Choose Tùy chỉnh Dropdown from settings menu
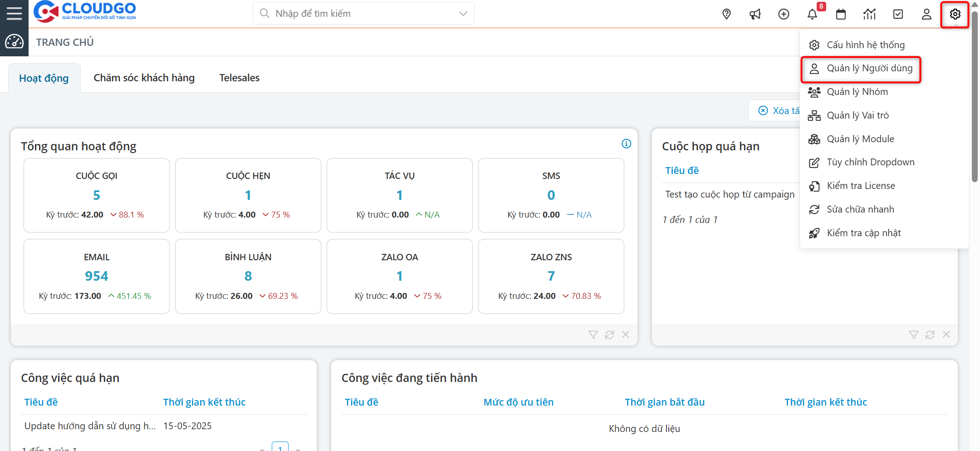The image size is (980, 451). pyautogui.click(x=870, y=163)
